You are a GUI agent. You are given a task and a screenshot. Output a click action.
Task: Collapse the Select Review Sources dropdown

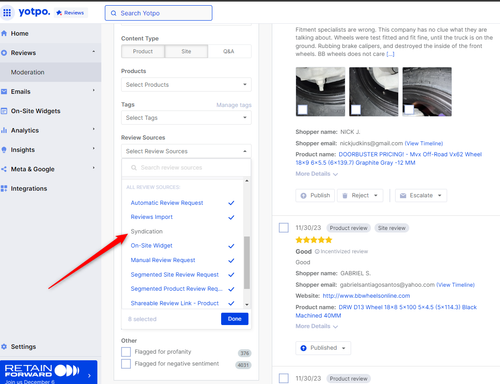pos(186,151)
